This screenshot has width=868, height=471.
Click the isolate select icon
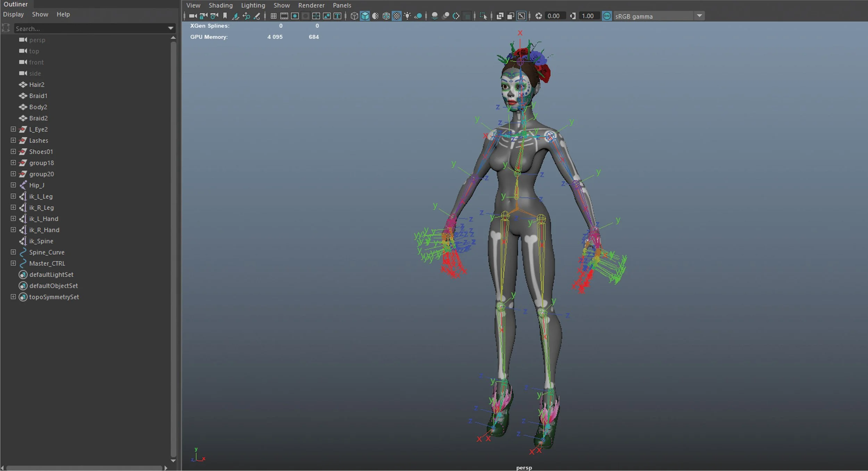(483, 16)
